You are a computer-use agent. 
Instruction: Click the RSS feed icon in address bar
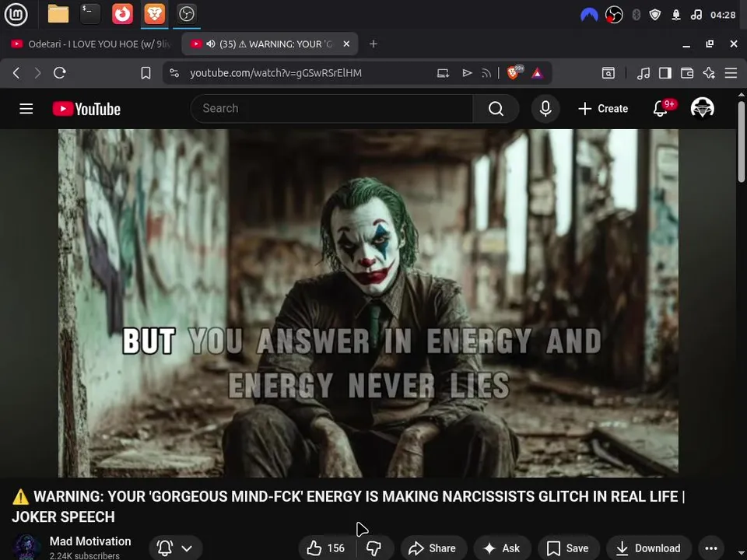coord(486,73)
